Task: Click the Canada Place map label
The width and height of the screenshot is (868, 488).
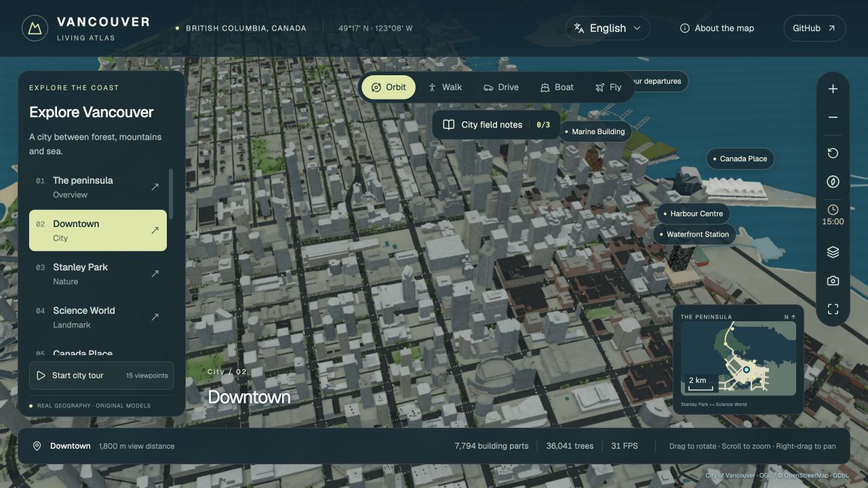Action: point(740,159)
